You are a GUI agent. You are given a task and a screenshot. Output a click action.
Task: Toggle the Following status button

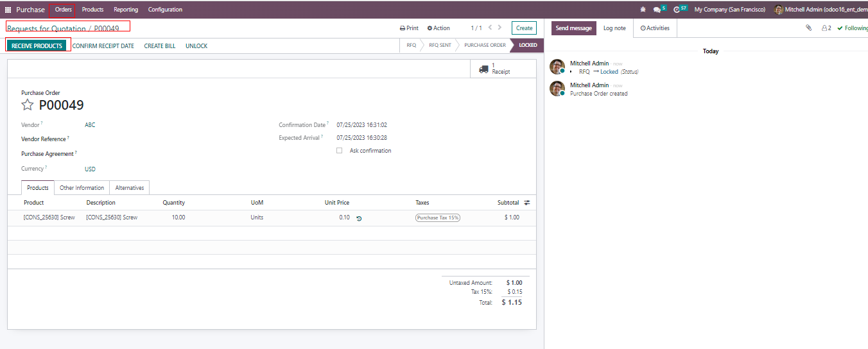853,28
